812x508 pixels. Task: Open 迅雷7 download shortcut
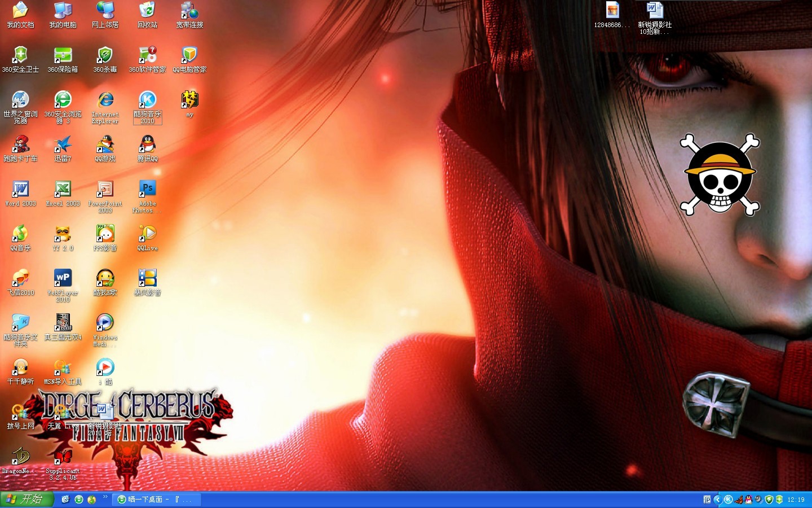[x=63, y=148]
